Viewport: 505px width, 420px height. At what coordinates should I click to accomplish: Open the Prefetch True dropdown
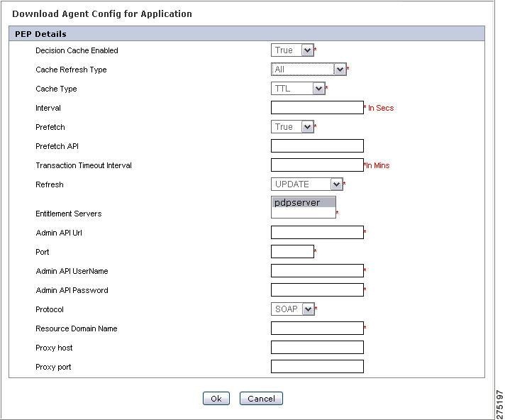coord(292,127)
